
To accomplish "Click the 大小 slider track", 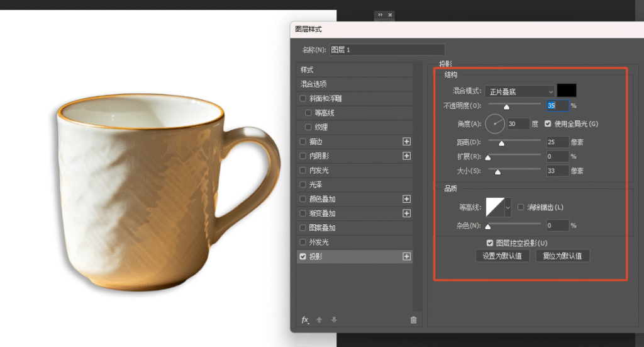I will point(514,169).
